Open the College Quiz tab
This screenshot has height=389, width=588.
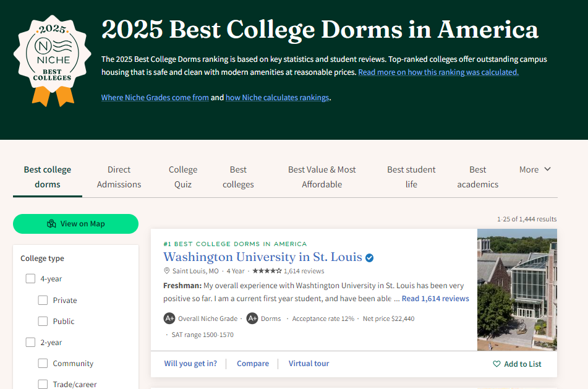pyautogui.click(x=183, y=177)
